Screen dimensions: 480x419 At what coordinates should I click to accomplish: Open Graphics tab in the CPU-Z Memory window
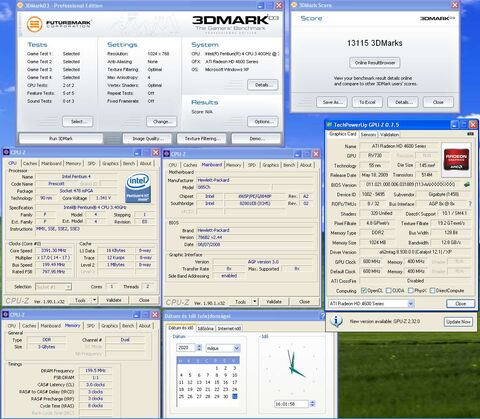(110, 326)
